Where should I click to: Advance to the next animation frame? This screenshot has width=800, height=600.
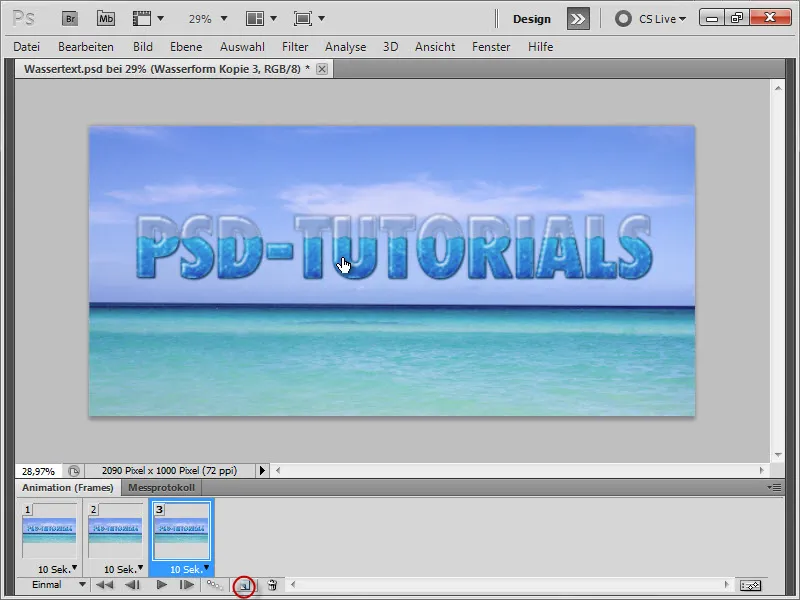pos(186,585)
